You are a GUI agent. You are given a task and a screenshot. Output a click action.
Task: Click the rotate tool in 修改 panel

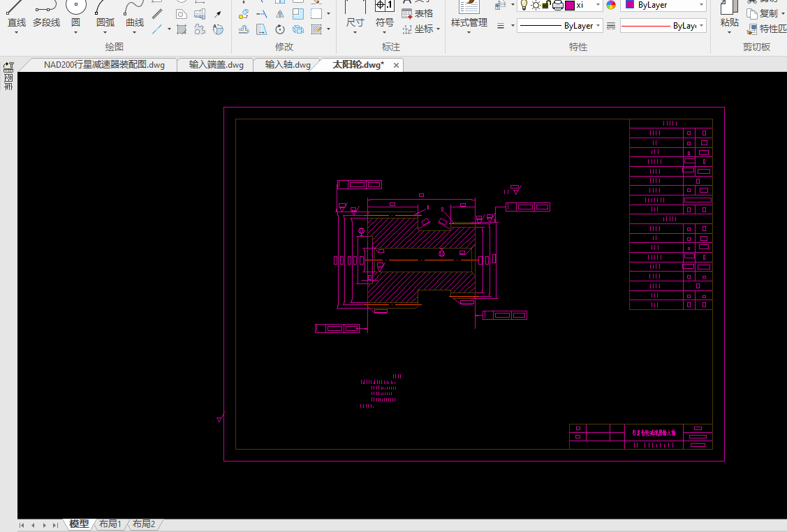click(x=280, y=29)
